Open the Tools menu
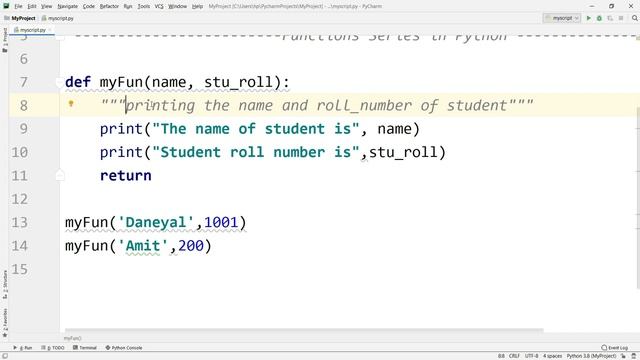The height and width of the screenshot is (360, 640). click(x=143, y=6)
